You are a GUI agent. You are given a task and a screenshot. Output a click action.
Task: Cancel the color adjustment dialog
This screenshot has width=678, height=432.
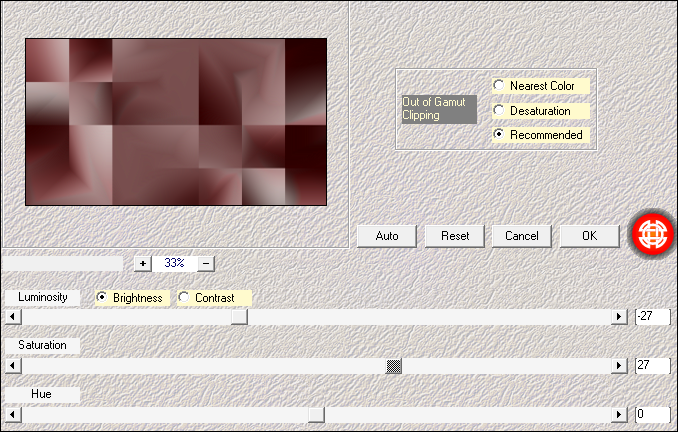point(522,236)
